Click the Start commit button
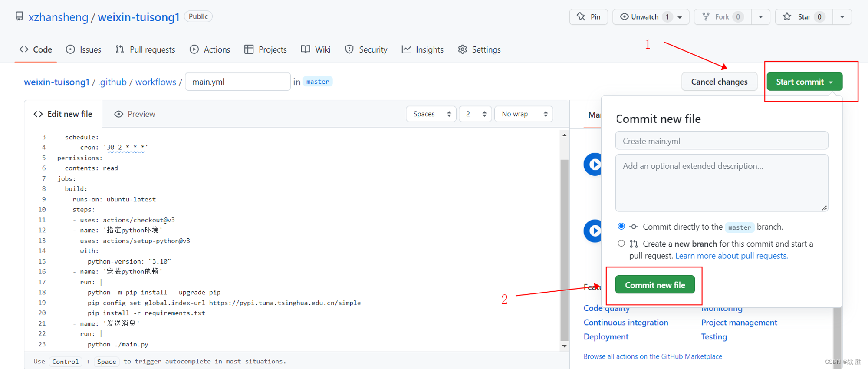The image size is (868, 369). (x=804, y=82)
